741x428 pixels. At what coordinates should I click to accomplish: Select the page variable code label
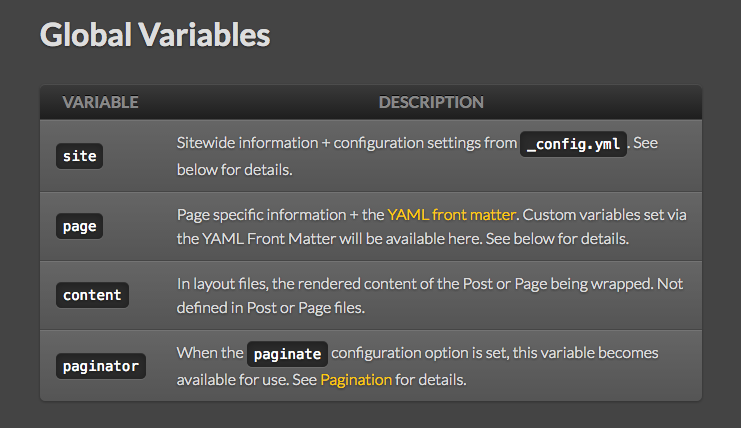click(x=79, y=226)
